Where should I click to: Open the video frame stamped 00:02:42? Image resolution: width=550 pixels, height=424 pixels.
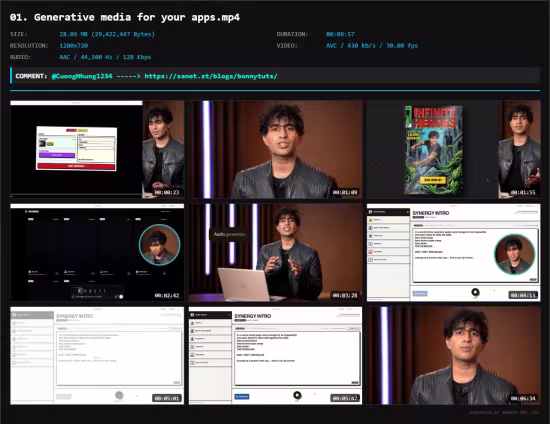tap(97, 253)
